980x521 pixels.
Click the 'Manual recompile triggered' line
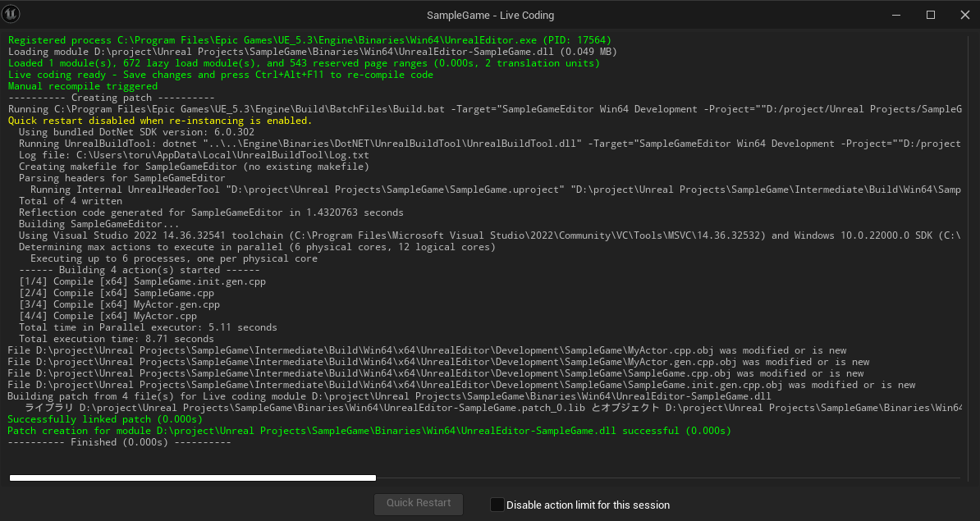[x=83, y=86]
